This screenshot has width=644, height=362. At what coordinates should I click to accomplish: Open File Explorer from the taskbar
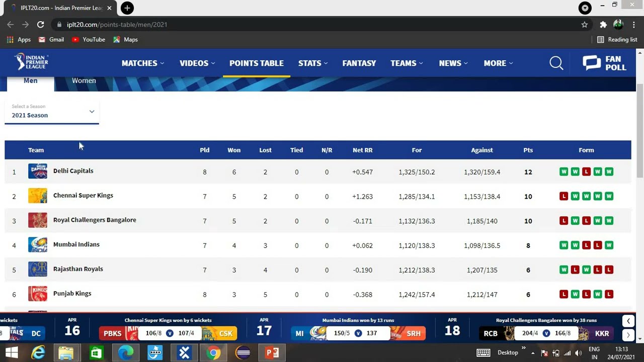point(66,352)
